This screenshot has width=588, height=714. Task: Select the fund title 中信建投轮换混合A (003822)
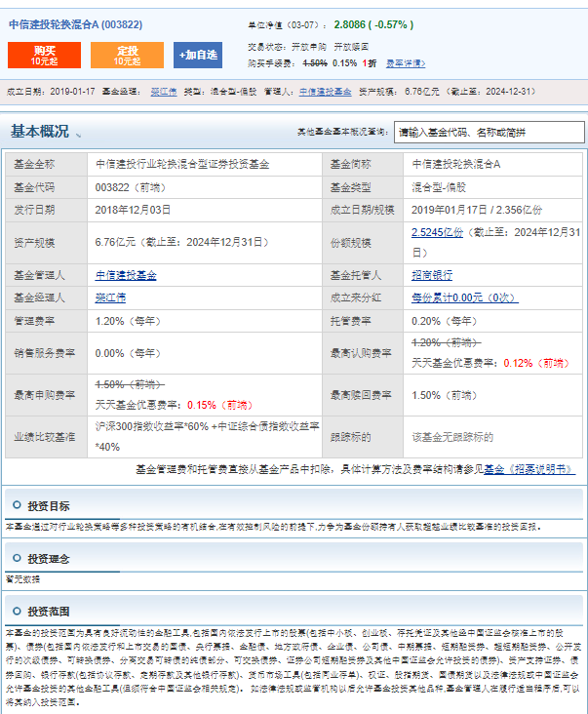tap(75, 24)
